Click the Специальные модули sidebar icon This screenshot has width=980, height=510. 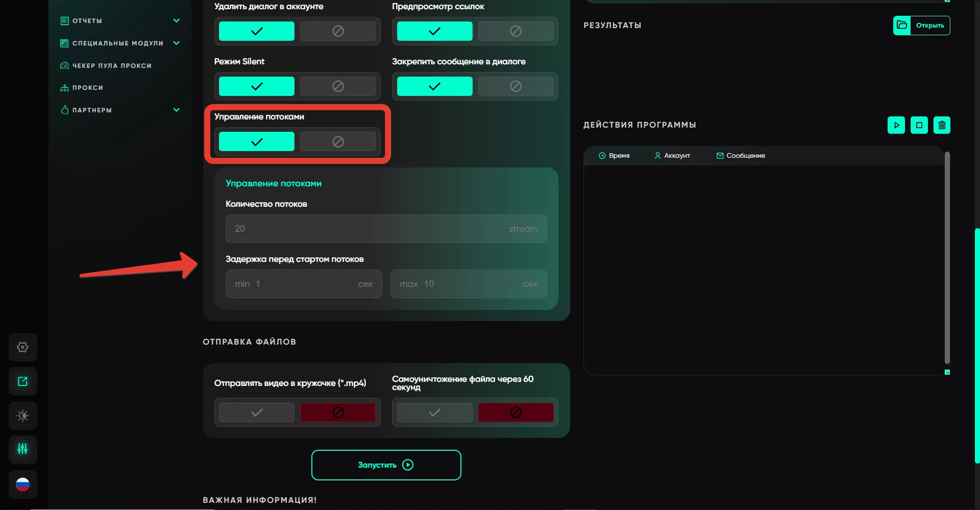[64, 43]
